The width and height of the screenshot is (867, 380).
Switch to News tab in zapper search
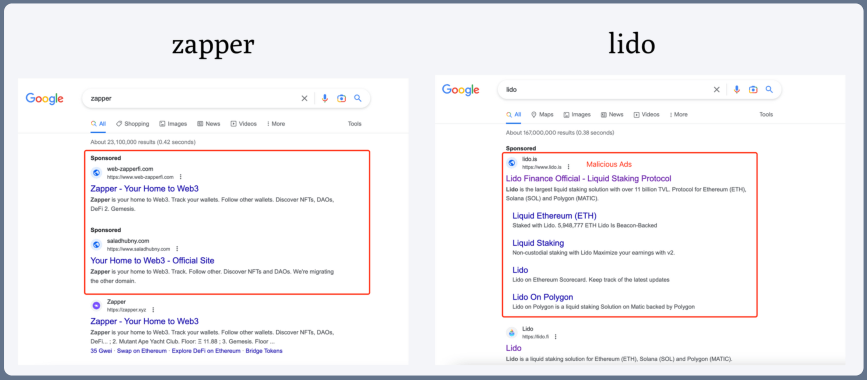[208, 124]
